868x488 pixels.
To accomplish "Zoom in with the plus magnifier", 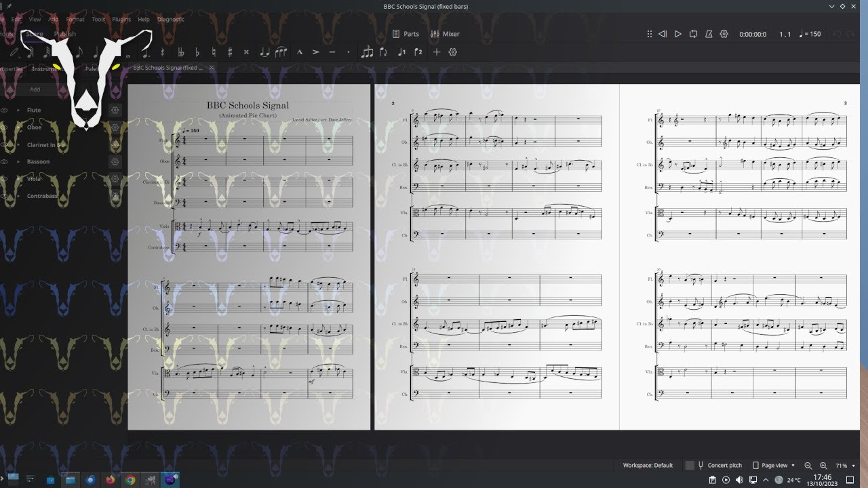I will click(823, 466).
